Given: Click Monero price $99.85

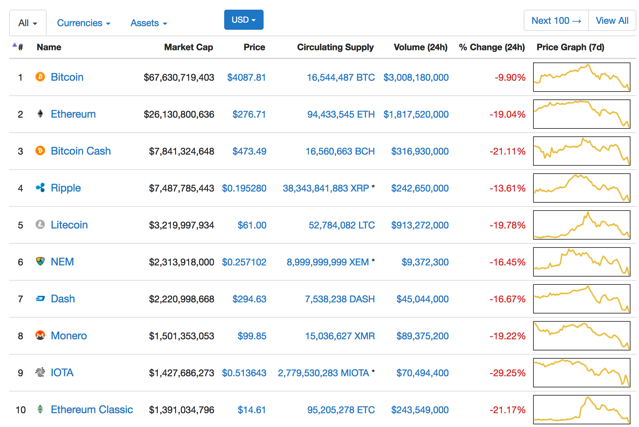Looking at the screenshot, I should click(x=252, y=336).
